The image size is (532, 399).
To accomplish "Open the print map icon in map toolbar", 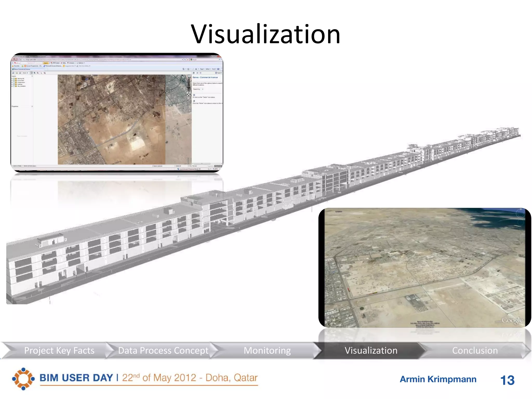I will [x=13, y=73].
